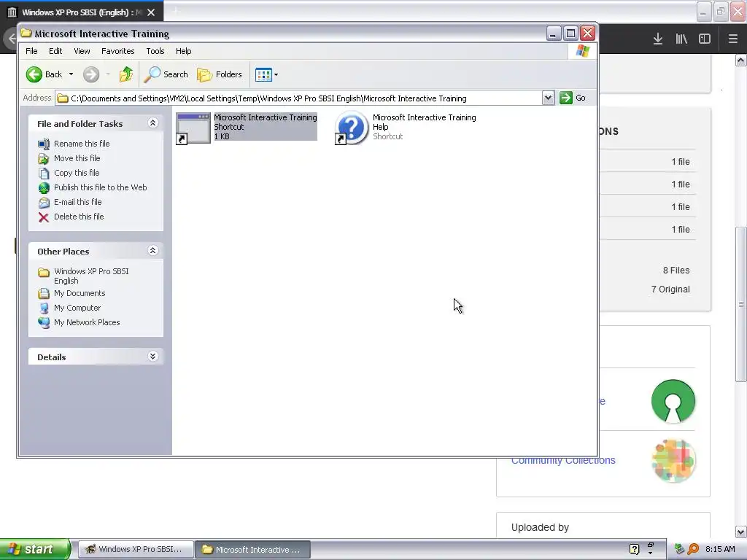Click the Up folder icon
The width and height of the screenshot is (747, 560).
pos(126,74)
